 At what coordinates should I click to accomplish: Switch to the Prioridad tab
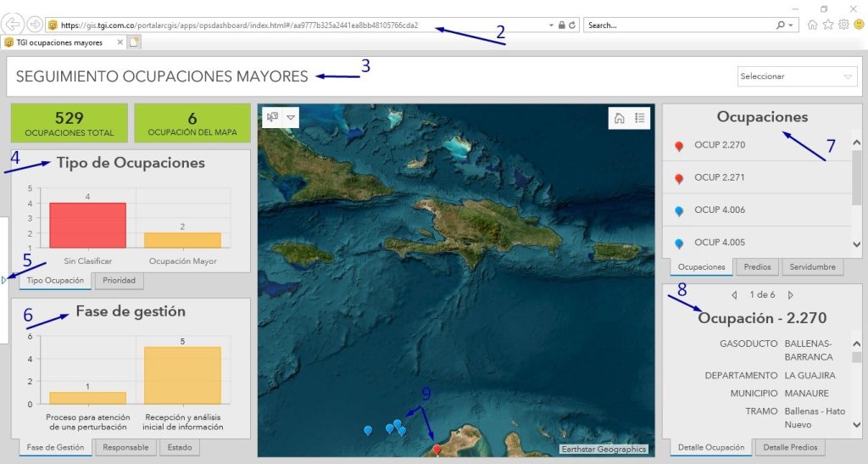click(x=120, y=280)
